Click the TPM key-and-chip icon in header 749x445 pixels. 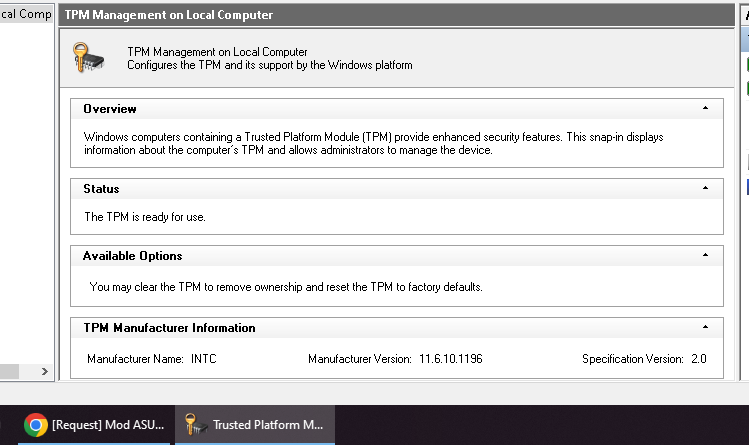coord(89,58)
